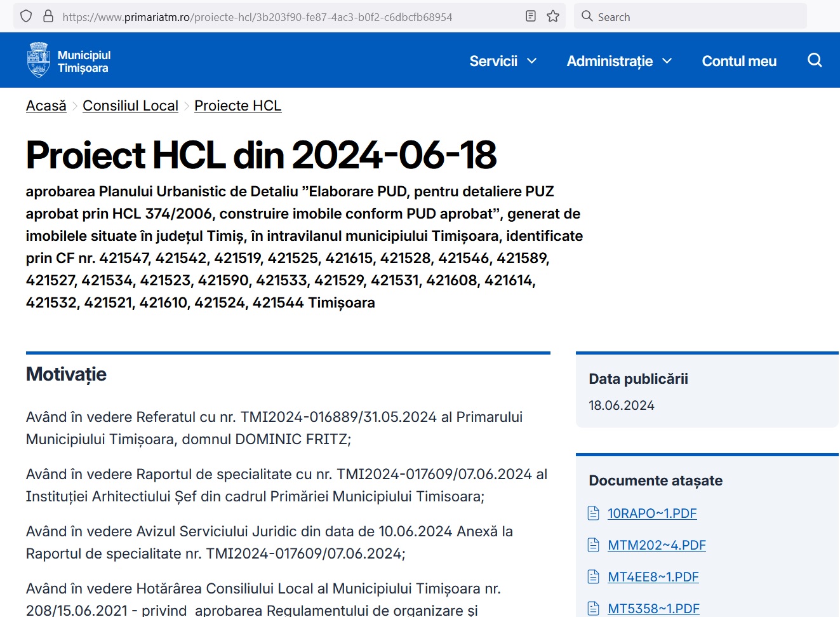Go to Contul meu

739,61
